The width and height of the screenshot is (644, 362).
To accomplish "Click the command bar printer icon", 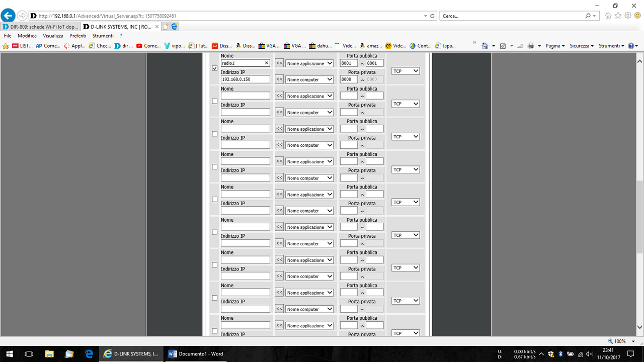I will 530,46.
